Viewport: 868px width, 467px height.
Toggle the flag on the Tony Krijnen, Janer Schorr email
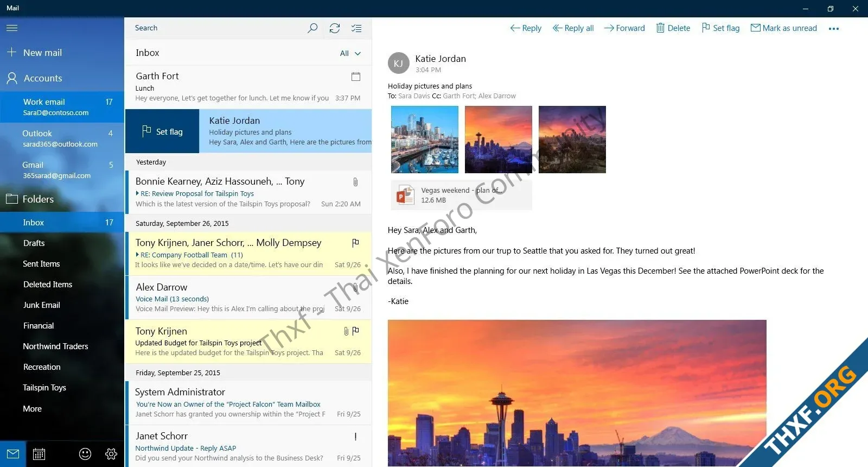[x=355, y=243]
